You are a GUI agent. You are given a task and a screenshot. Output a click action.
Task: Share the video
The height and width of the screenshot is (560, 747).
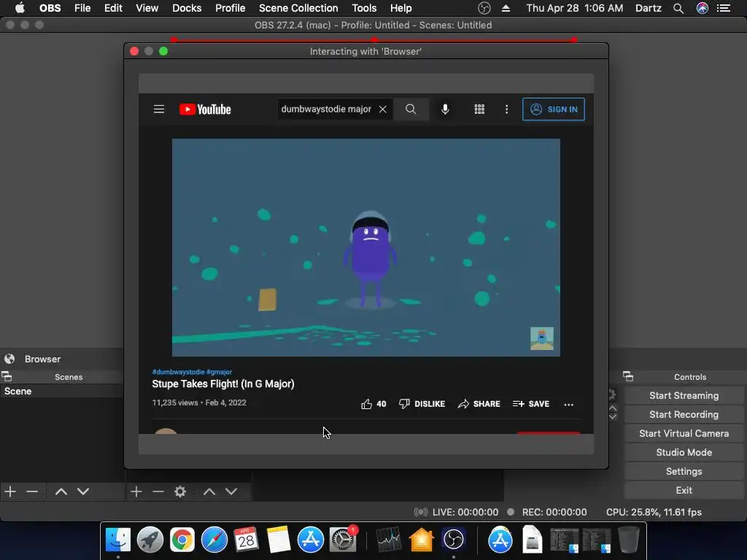tap(479, 404)
